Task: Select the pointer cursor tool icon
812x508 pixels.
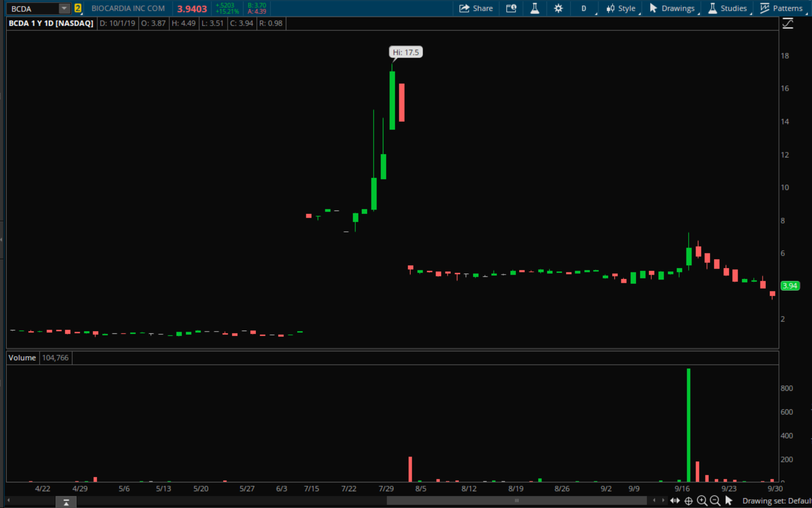Action: pos(729,500)
